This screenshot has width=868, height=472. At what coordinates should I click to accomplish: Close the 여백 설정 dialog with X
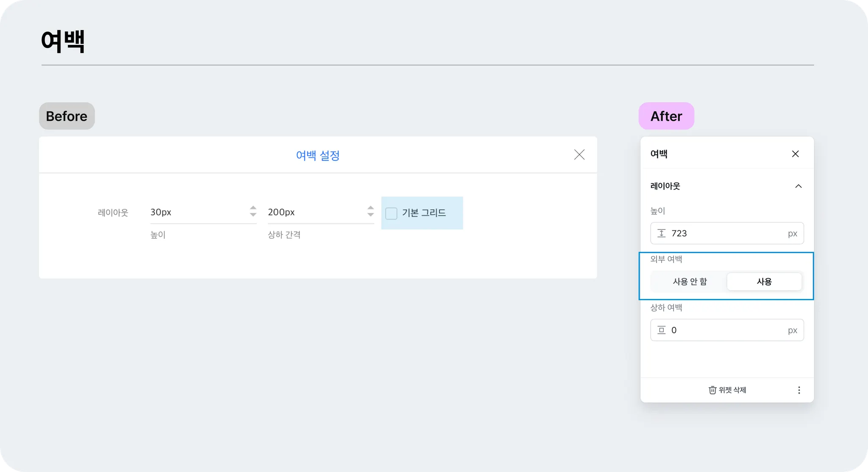[579, 155]
